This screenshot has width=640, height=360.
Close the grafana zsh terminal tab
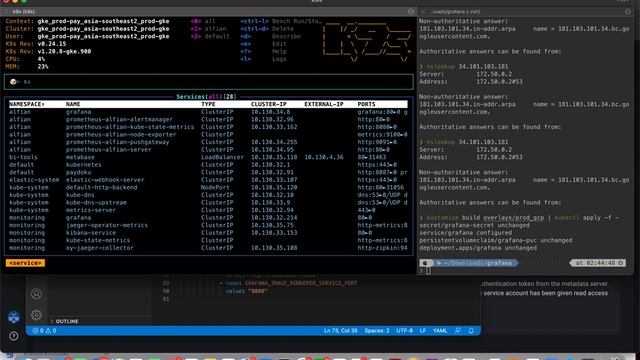pos(423,12)
